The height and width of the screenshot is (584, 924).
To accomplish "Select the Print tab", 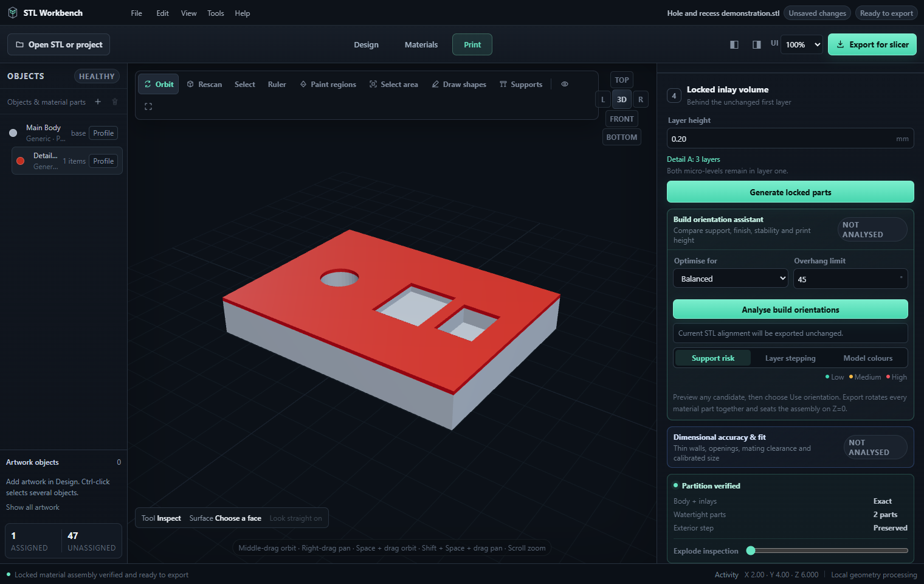I will click(x=472, y=44).
